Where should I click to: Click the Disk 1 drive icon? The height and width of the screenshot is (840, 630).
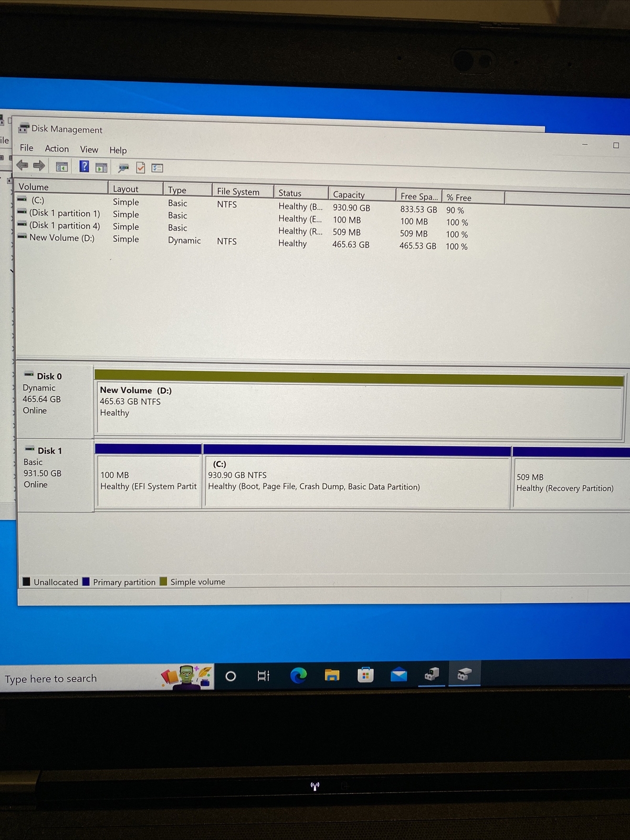(x=30, y=449)
